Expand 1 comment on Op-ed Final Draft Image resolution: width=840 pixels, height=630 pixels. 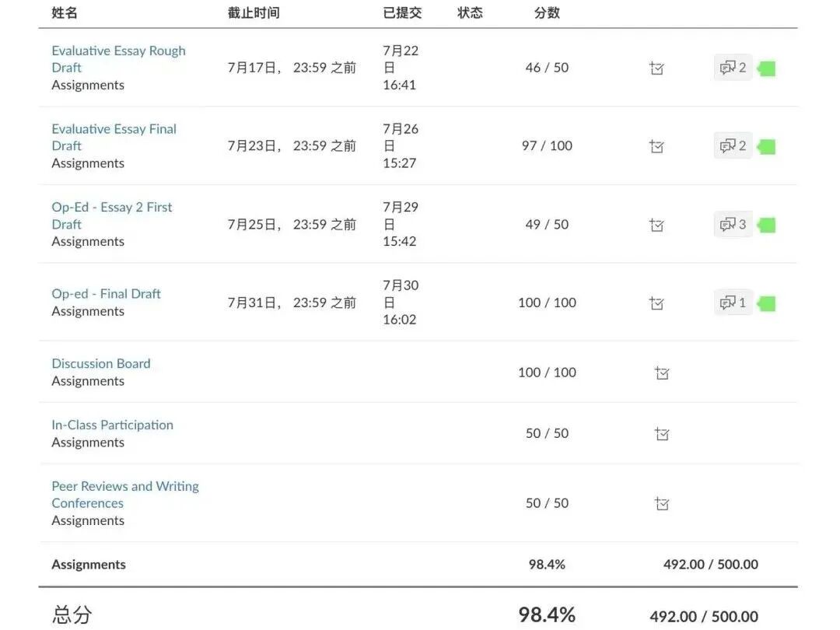pyautogui.click(x=733, y=303)
